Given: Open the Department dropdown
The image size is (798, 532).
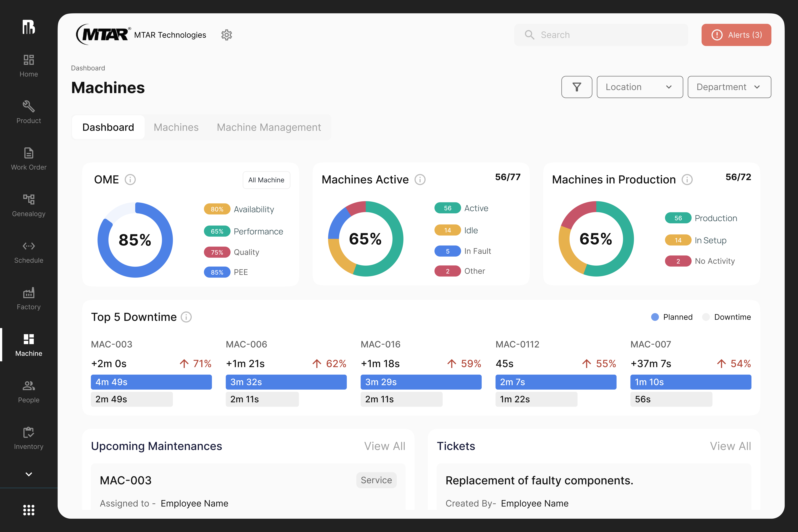Looking at the screenshot, I should [x=729, y=87].
